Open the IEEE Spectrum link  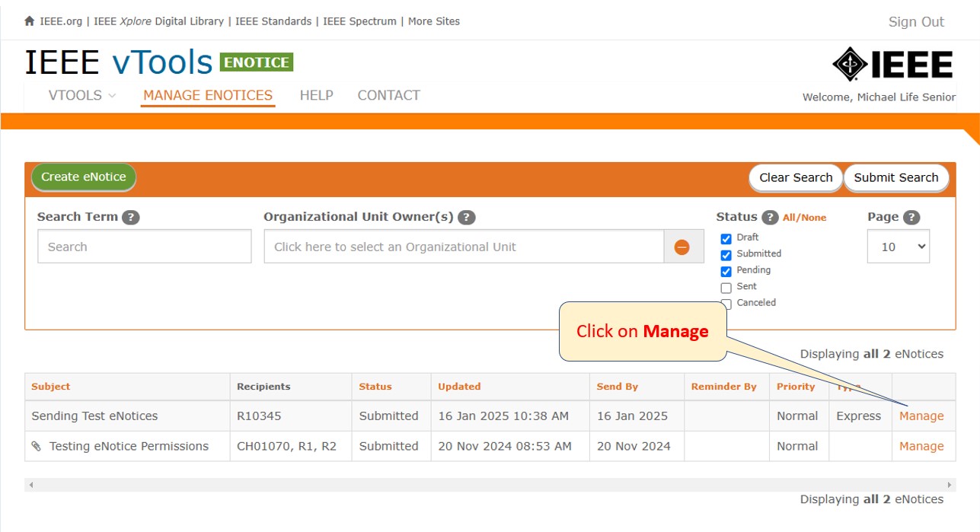[359, 21]
